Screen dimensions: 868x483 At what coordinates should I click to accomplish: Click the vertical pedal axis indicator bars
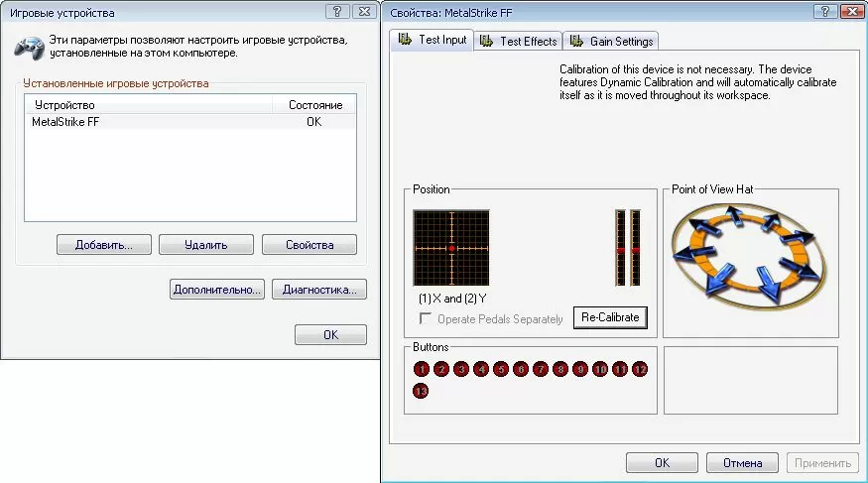(628, 247)
